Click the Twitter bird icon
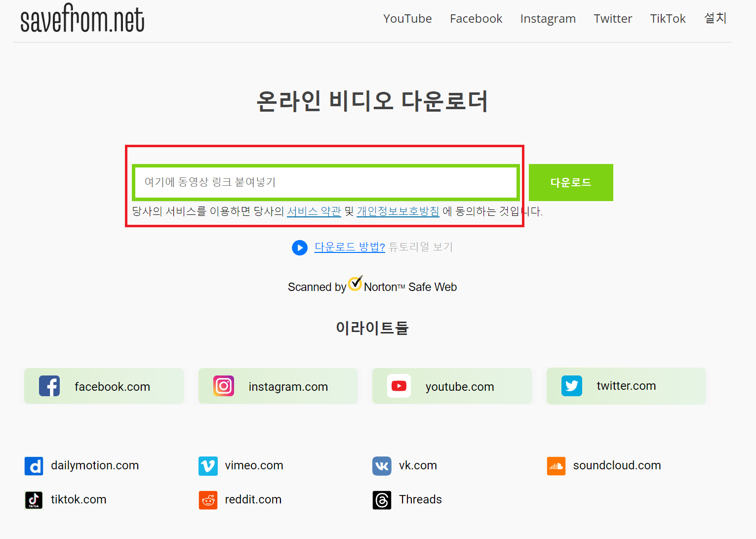Viewport: 756px width, 539px height. 572,386
